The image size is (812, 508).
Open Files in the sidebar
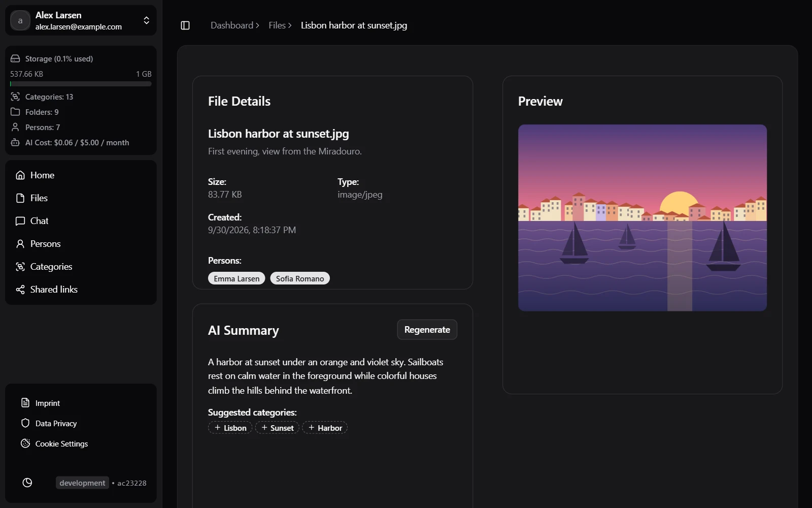pyautogui.click(x=81, y=198)
